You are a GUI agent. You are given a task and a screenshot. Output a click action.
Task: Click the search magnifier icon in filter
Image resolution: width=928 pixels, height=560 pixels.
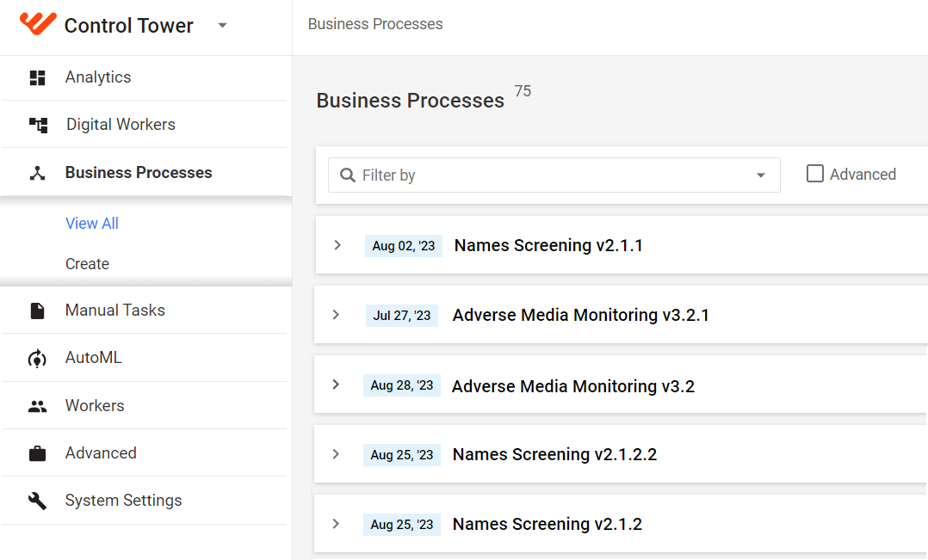(348, 175)
